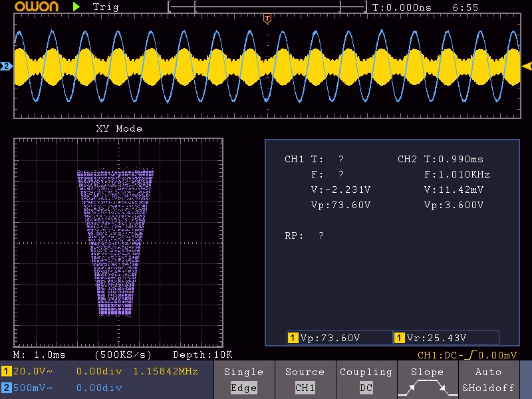The height and width of the screenshot is (399, 532).
Task: Click the blue channel 2 badge
Action: point(6,388)
